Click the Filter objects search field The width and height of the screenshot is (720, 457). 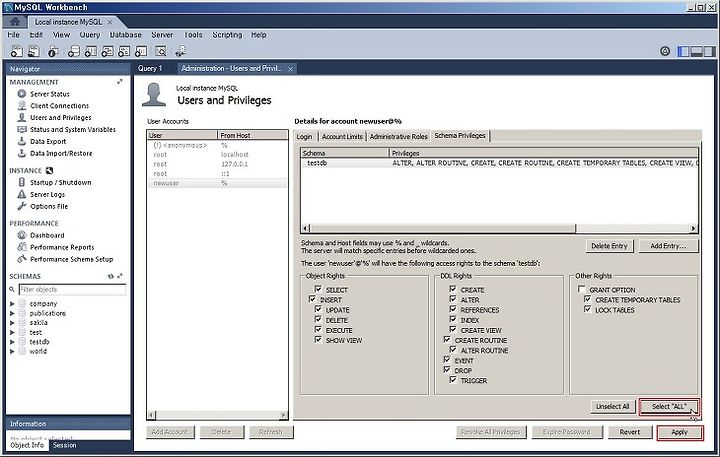72,289
